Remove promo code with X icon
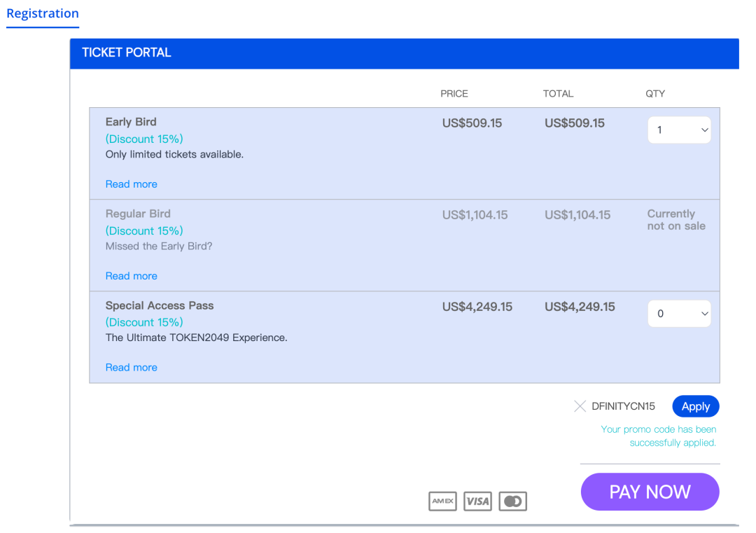 [x=580, y=406]
